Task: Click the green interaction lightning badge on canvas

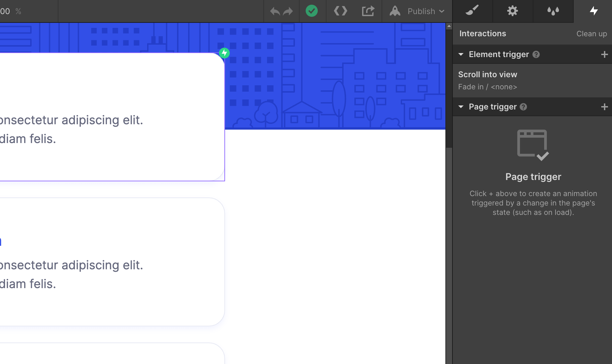Action: point(224,53)
